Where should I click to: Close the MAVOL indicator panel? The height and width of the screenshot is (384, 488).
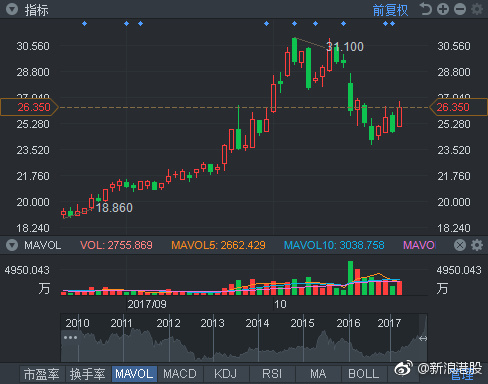[x=460, y=245]
